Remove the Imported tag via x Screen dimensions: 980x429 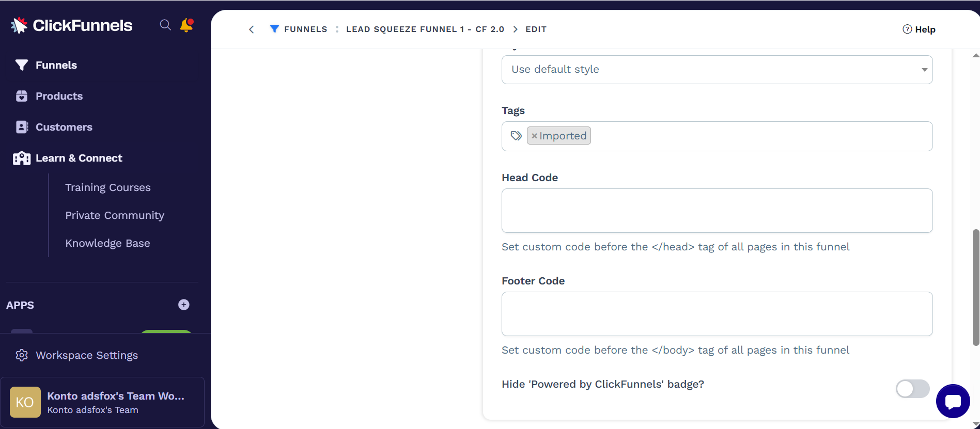(535, 136)
